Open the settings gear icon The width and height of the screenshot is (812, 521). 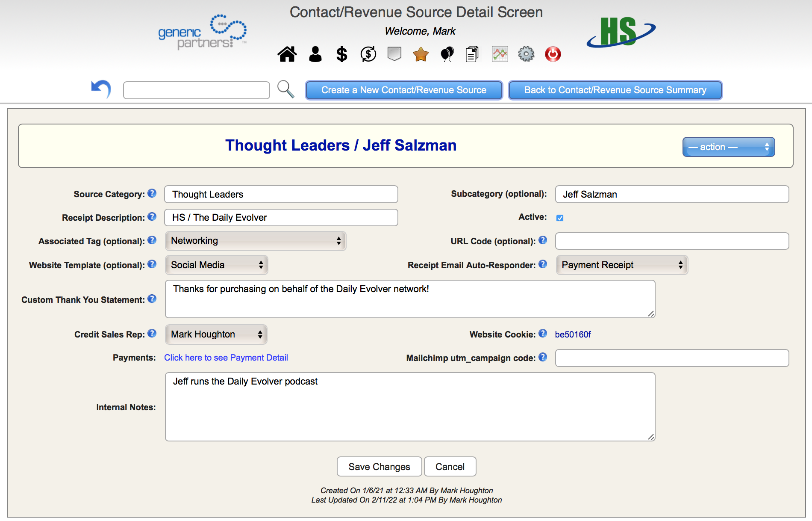pyautogui.click(x=526, y=54)
